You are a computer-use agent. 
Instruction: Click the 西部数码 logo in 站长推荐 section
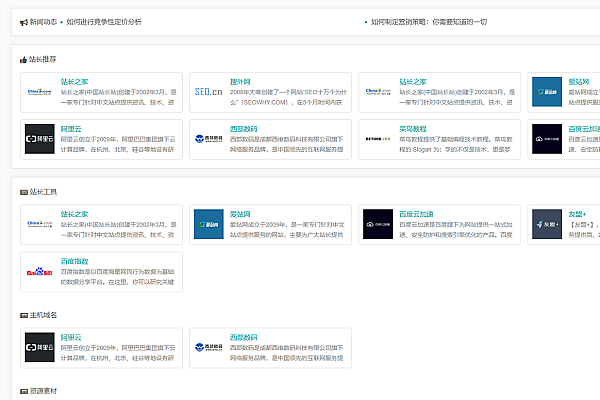pyautogui.click(x=209, y=139)
